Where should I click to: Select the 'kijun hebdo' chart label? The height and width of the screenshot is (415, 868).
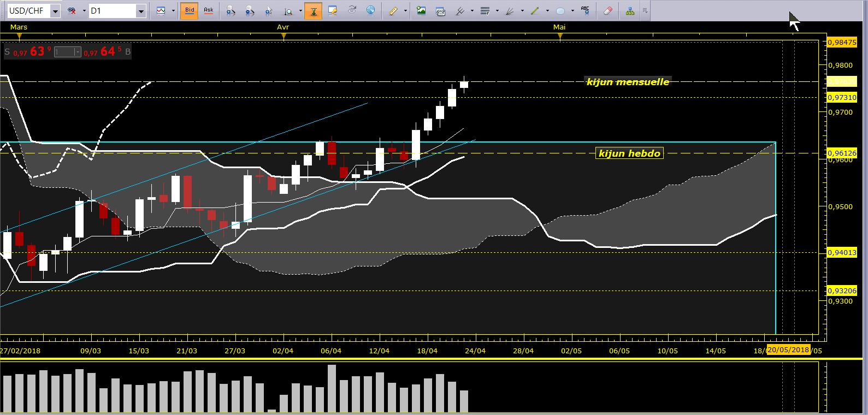[x=629, y=153]
